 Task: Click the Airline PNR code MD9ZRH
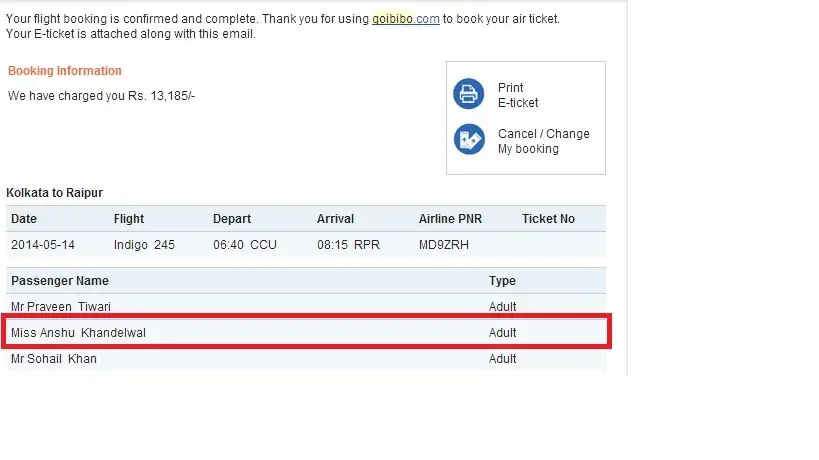[444, 245]
